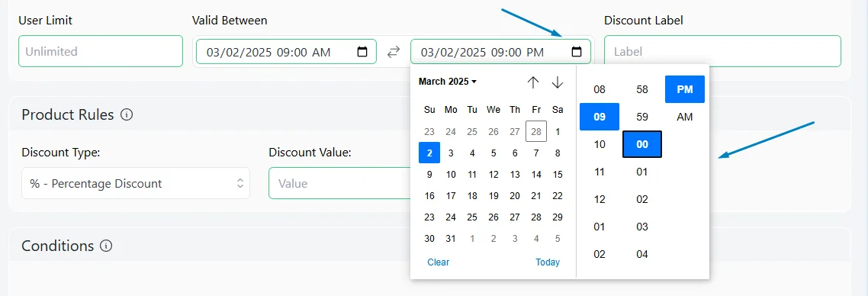Expand March 2025 month selector
The height and width of the screenshot is (296, 868).
pyautogui.click(x=447, y=82)
